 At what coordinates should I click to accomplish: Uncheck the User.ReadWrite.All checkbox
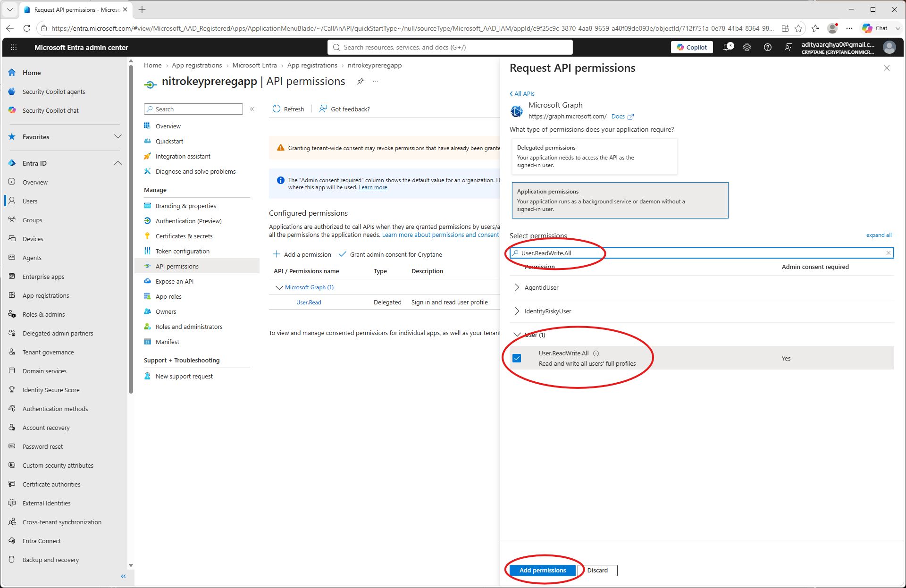[517, 358]
